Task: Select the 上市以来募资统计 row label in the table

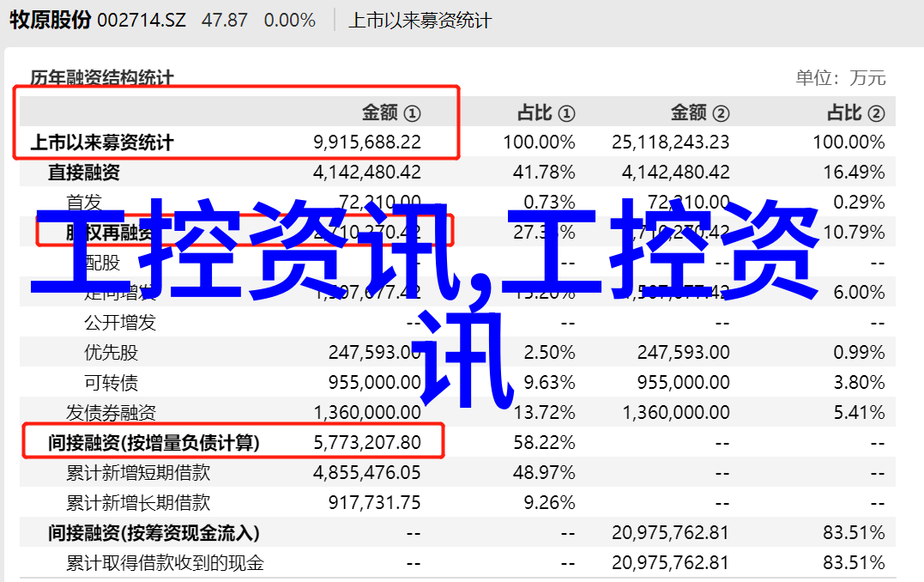Action: point(102,142)
